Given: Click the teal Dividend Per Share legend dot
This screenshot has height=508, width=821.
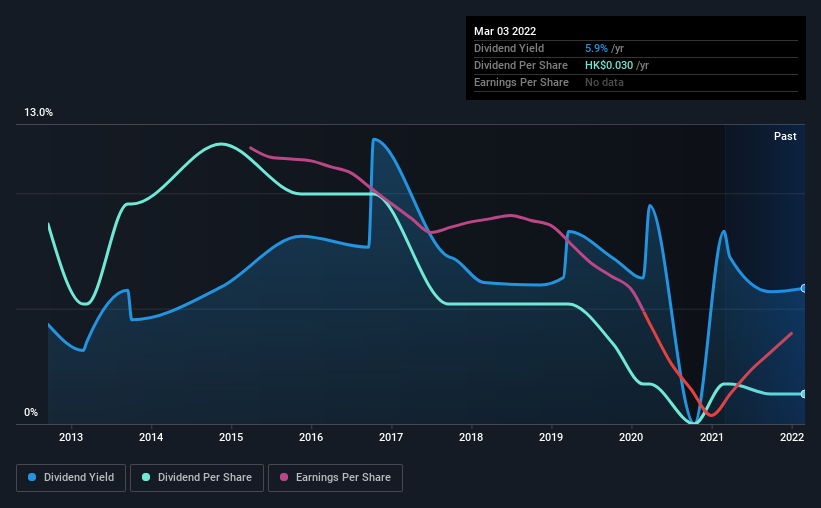Looking at the screenshot, I should [146, 477].
